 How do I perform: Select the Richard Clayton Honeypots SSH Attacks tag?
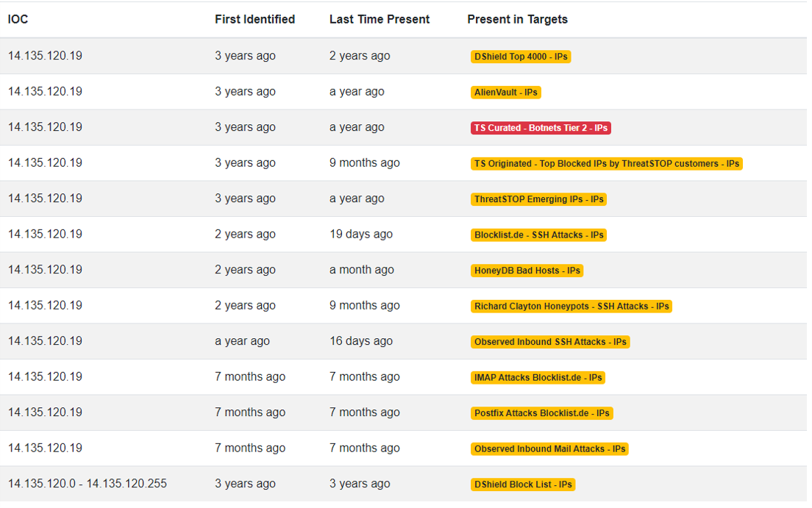coord(571,307)
